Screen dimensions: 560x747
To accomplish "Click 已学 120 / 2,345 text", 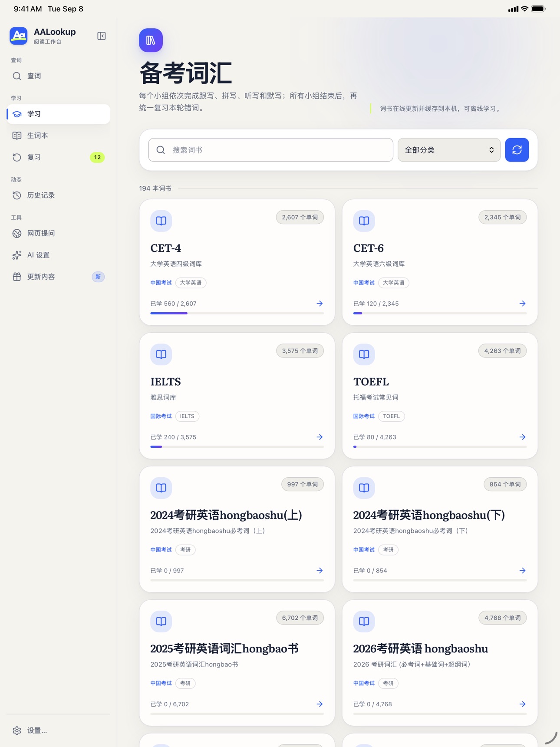I will (376, 304).
